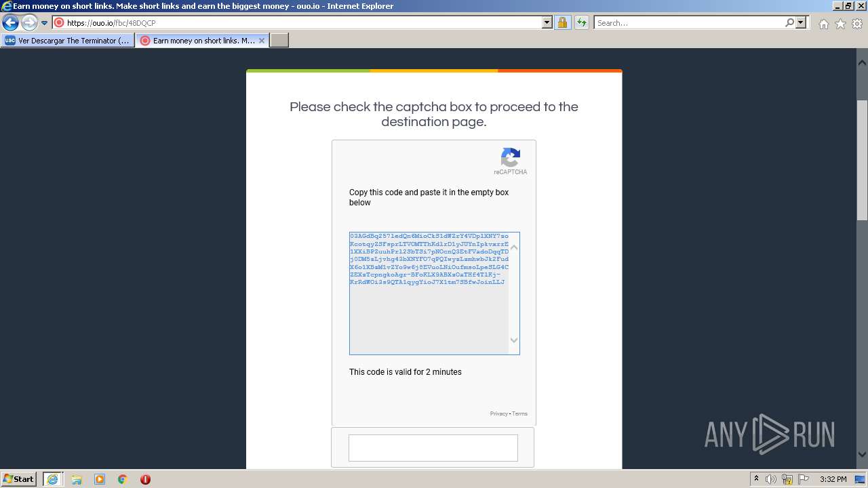The width and height of the screenshot is (868, 488).
Task: Click the empty paste input box
Action: (x=433, y=448)
